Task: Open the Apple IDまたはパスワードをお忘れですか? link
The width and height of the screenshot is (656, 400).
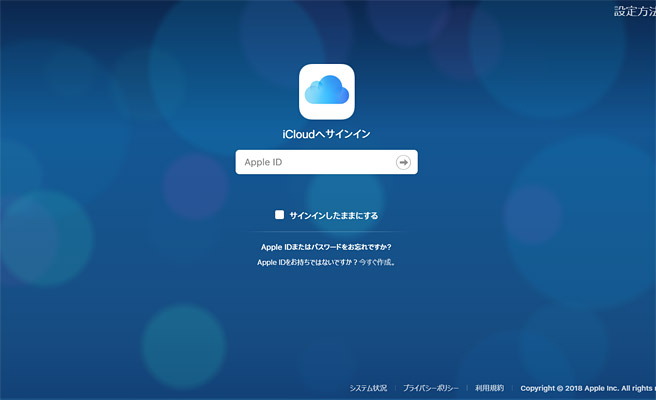Action: coord(326,247)
